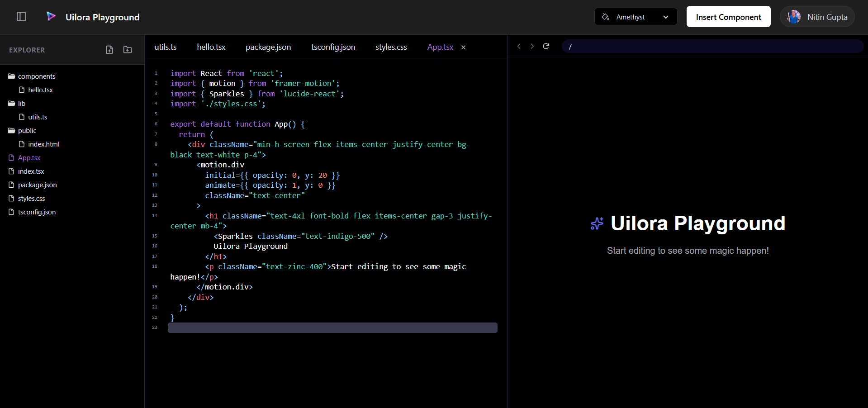Go forward in the preview browser
The image size is (868, 408).
click(x=532, y=46)
